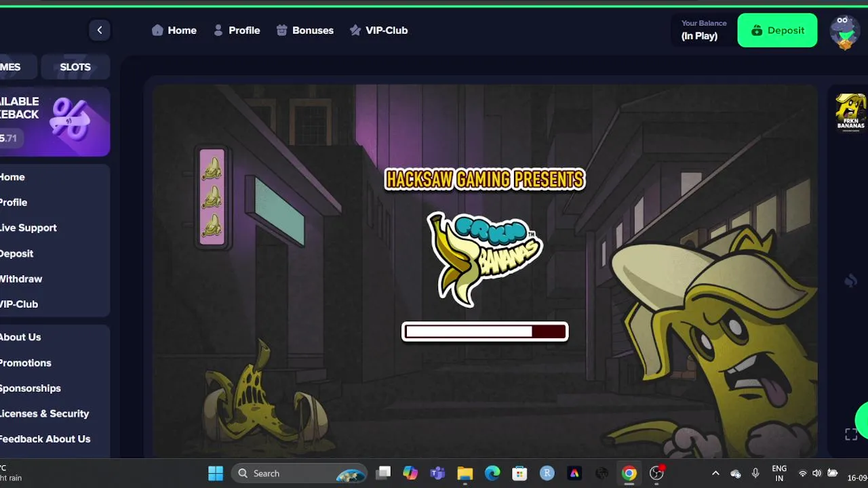
Task: Open the R app taskbar icon
Action: coord(547,473)
